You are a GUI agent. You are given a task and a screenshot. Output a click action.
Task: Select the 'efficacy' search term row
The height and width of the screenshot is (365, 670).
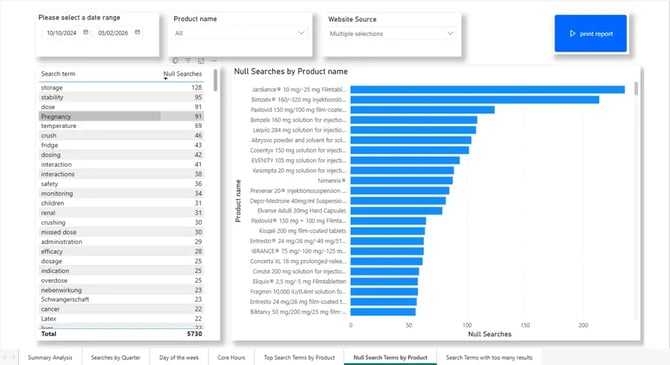[x=121, y=251]
